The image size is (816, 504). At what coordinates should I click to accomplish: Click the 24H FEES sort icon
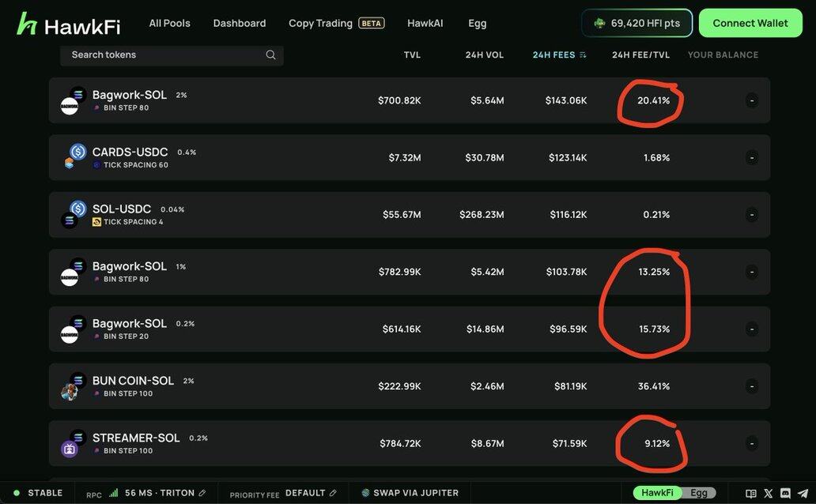583,55
